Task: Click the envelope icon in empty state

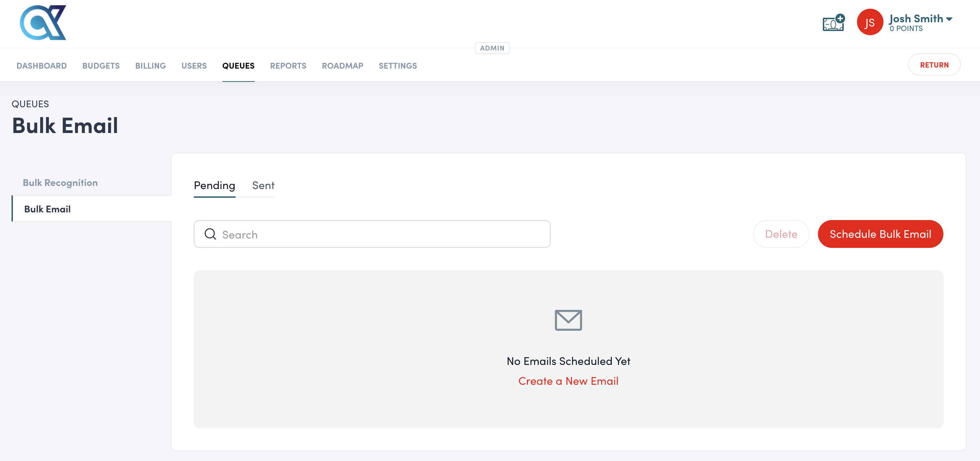Action: pos(568,320)
